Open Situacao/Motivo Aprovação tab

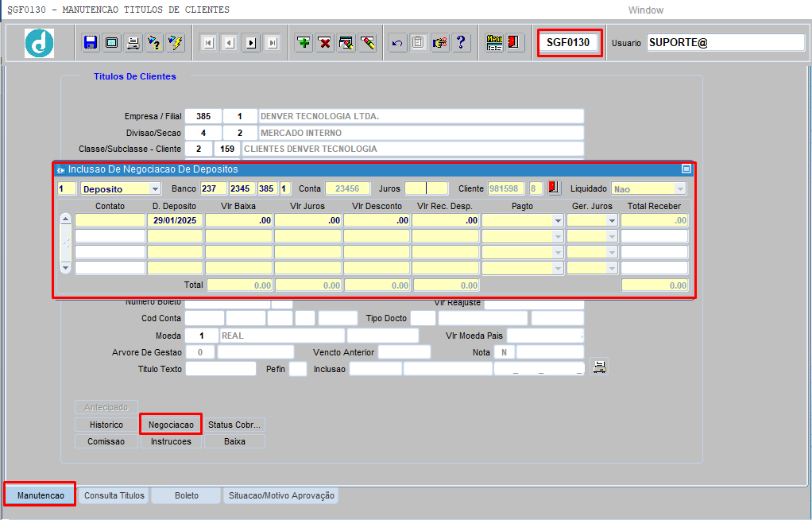pos(281,495)
